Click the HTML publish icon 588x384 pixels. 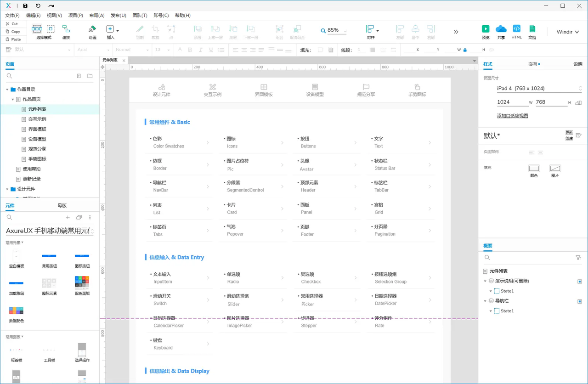(x=516, y=29)
